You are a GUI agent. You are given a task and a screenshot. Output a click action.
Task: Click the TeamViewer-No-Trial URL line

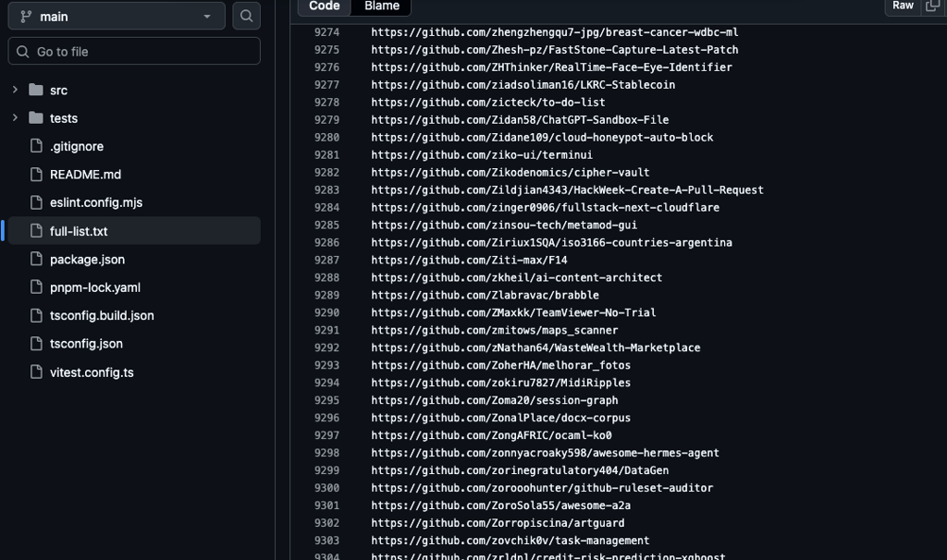coord(513,312)
